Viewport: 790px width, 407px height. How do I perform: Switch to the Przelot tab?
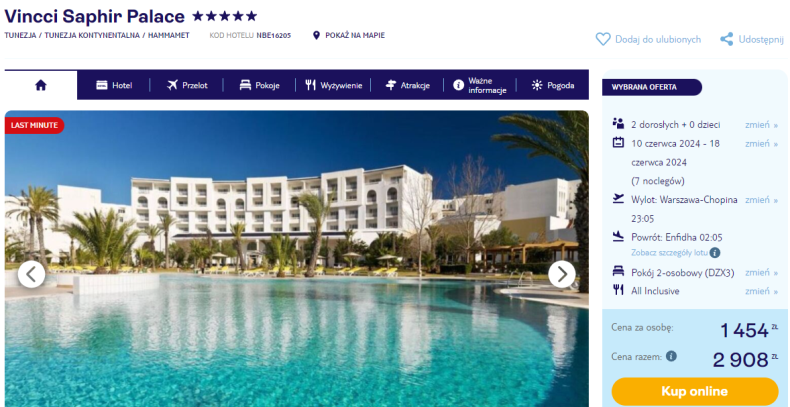click(x=187, y=85)
